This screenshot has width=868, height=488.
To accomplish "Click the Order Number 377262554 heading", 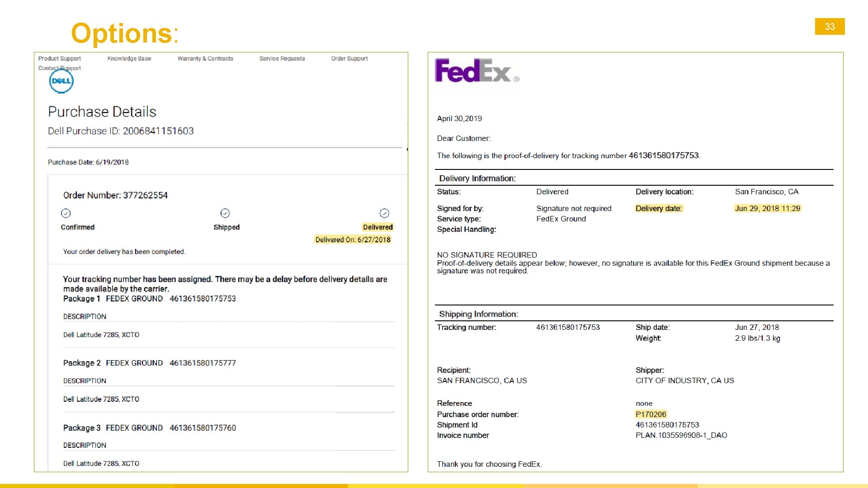I will (x=115, y=195).
